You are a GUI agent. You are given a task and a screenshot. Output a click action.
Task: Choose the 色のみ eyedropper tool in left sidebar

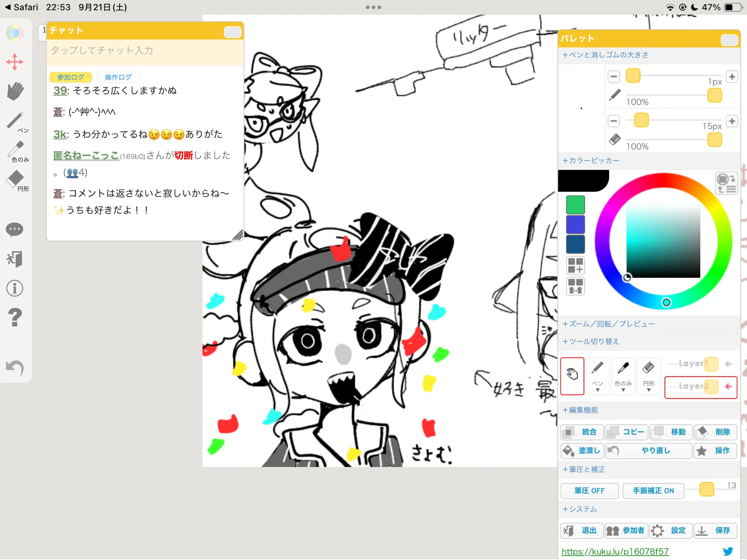pos(17,152)
